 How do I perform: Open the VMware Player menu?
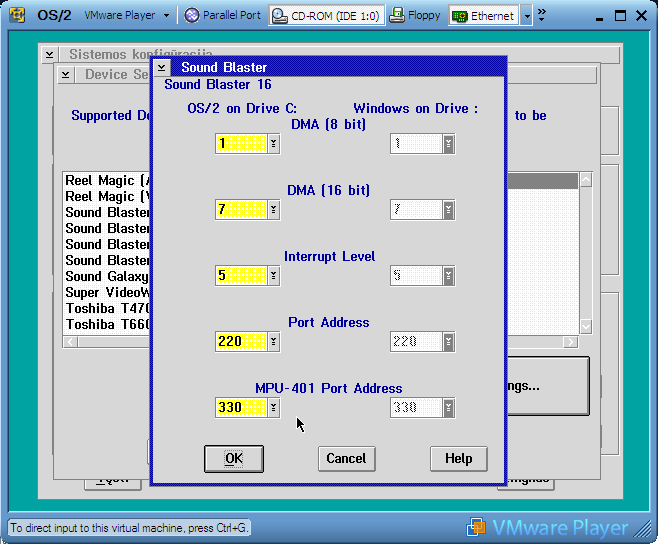[127, 16]
